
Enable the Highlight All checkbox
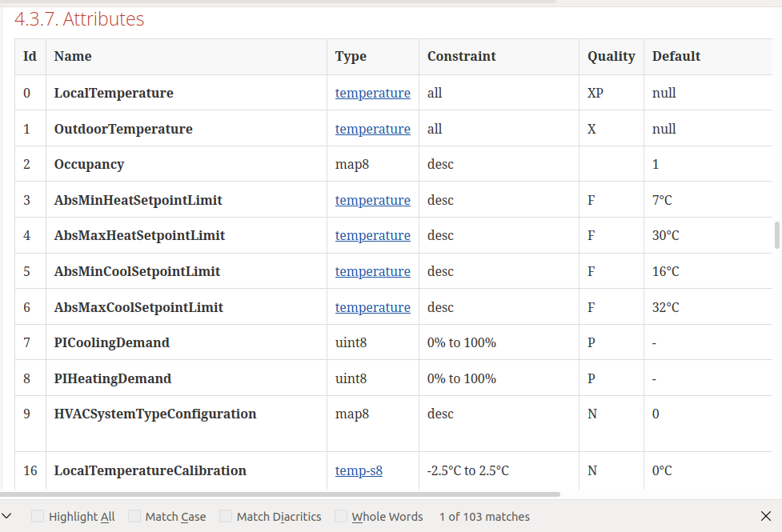click(x=36, y=516)
